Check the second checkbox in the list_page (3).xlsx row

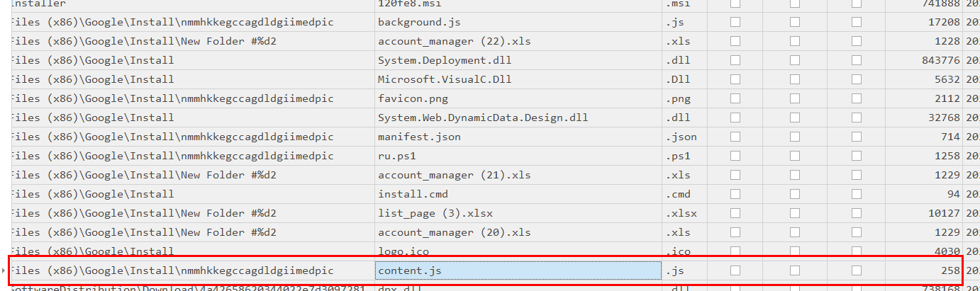[x=795, y=213]
